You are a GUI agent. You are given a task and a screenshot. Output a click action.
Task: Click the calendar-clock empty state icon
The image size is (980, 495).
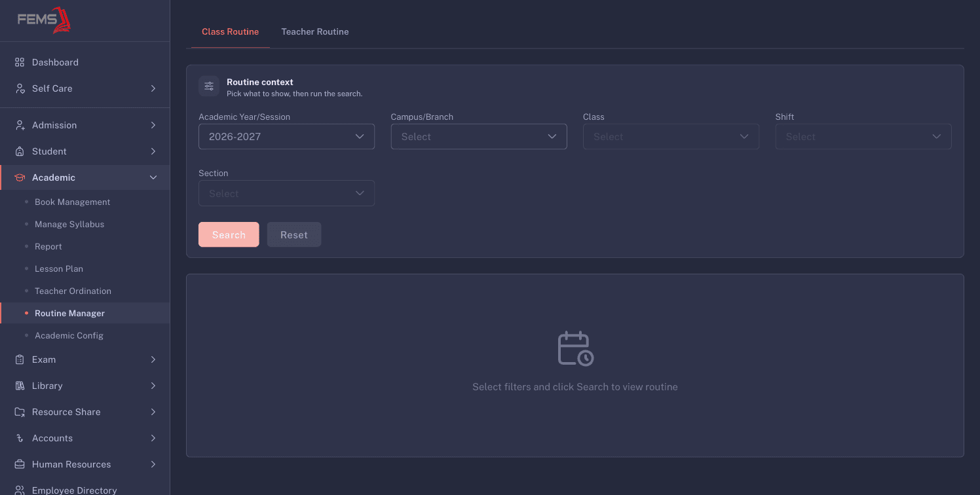(575, 348)
